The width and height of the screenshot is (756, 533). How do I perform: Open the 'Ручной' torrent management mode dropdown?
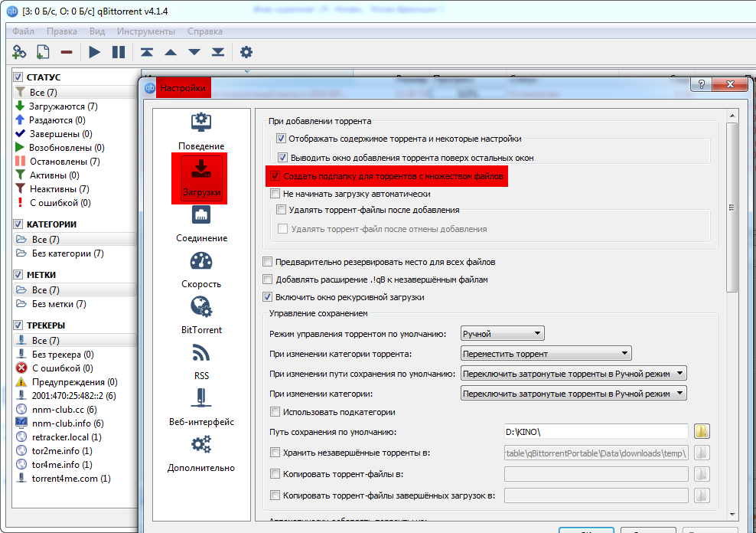coord(503,333)
